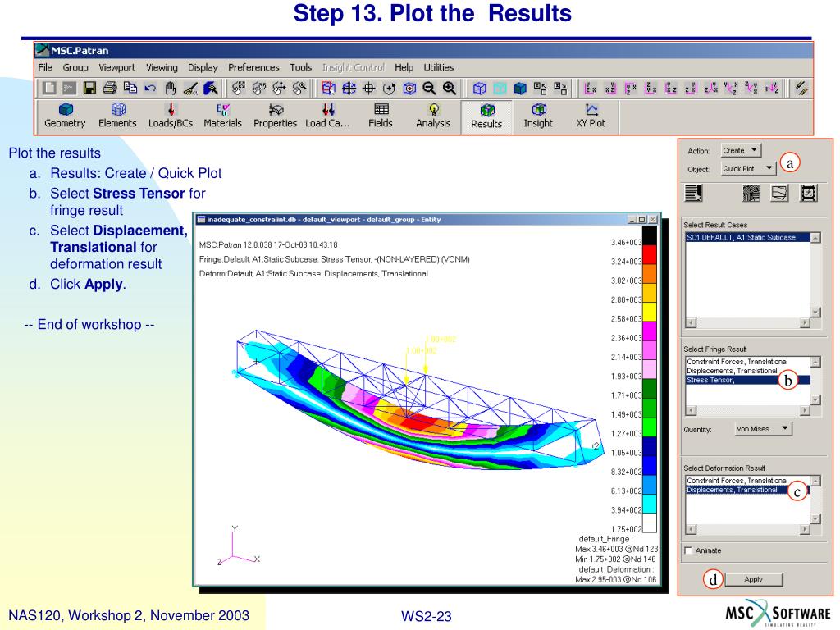Click the yellow swatch in fringe legend
This screenshot has width=840, height=630.
(x=650, y=312)
